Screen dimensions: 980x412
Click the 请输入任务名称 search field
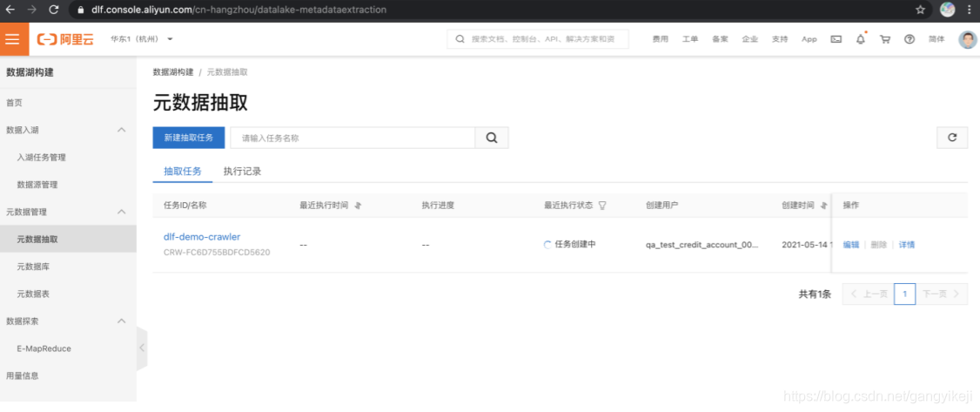click(352, 138)
